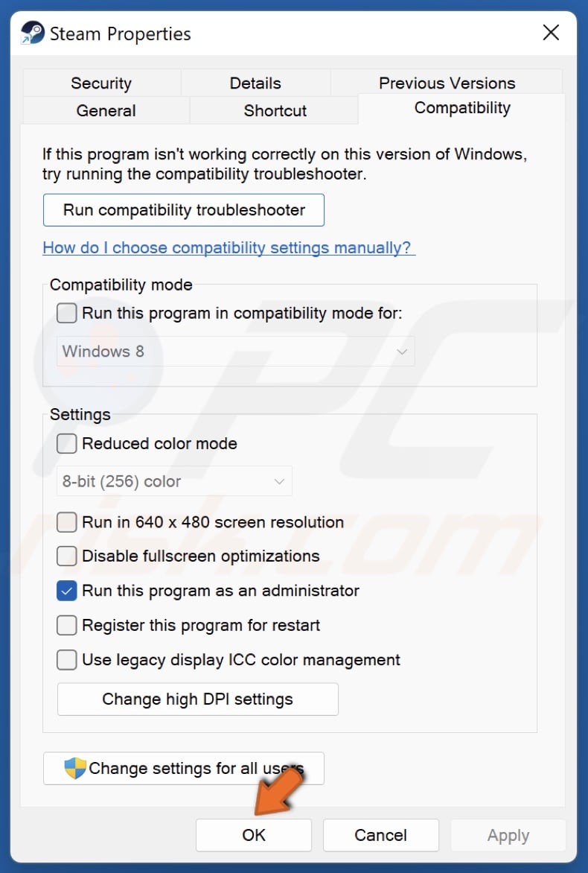Check Run in 640 x 480 screen resolution

coord(66,522)
